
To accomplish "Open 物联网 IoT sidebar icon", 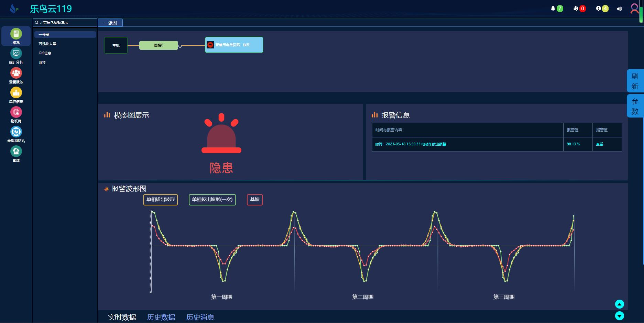I will (16, 112).
